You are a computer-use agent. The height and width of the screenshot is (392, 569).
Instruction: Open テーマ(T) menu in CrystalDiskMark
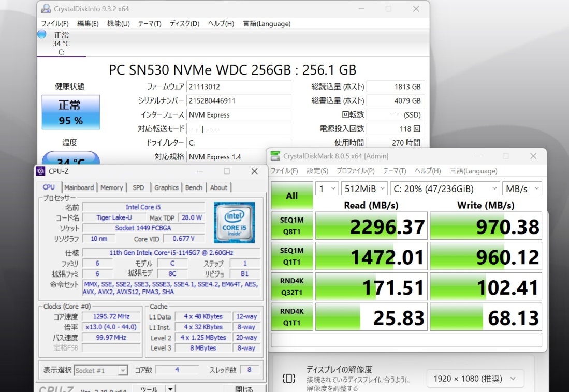tap(395, 171)
